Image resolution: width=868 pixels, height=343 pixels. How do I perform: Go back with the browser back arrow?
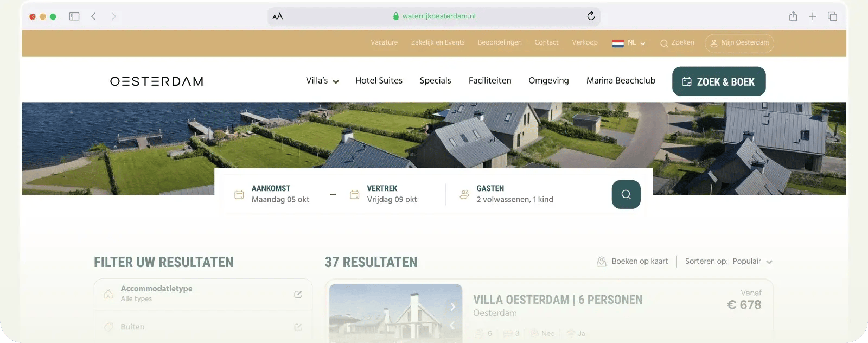(x=94, y=16)
